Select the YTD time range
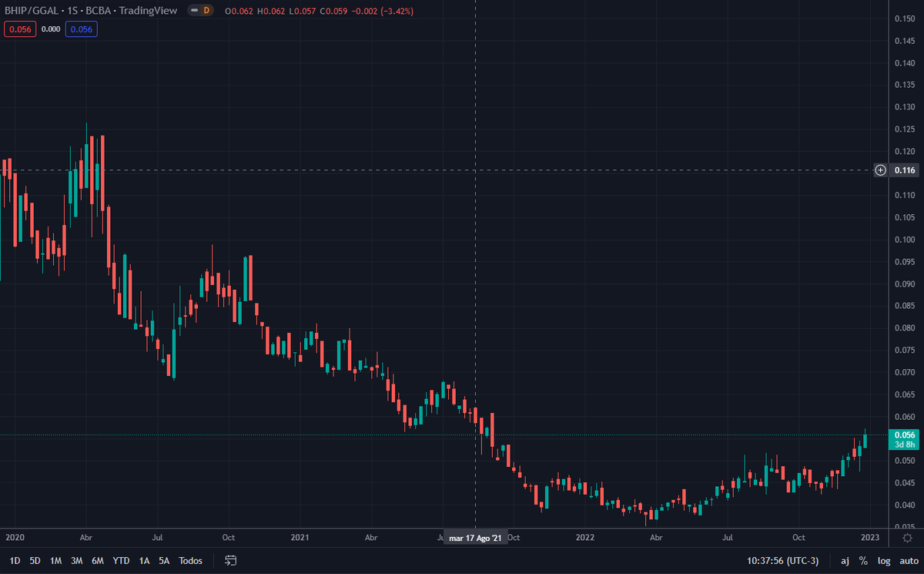924x574 pixels. pyautogui.click(x=121, y=561)
